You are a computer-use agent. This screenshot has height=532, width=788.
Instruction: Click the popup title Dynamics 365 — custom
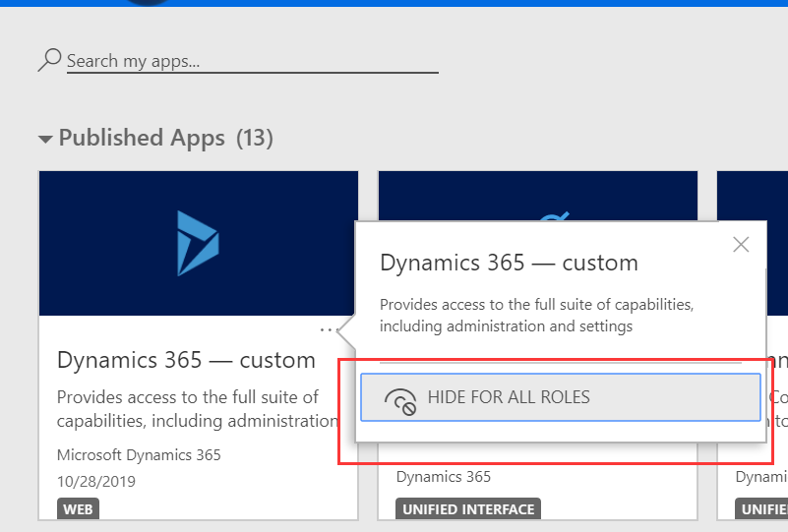[x=509, y=263]
